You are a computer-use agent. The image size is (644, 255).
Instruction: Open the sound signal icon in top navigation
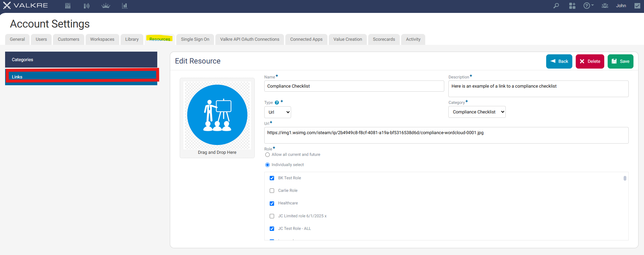[87, 6]
